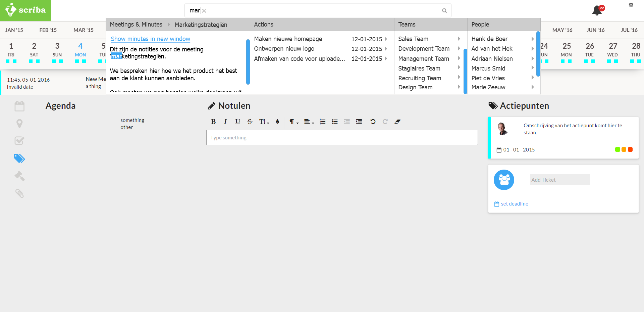Image resolution: width=644 pixels, height=312 pixels.
Task: Click the blue tags sidebar icon
Action: (19, 158)
